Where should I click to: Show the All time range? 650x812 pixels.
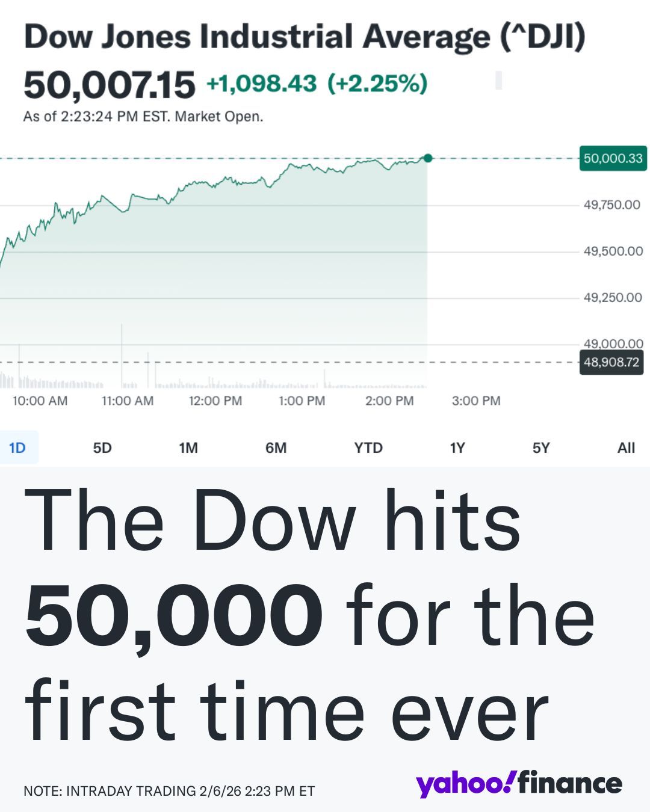click(626, 448)
